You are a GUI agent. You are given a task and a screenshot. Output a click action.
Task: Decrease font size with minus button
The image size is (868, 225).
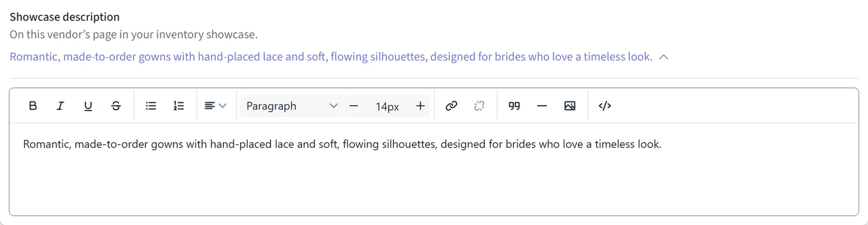tap(354, 106)
